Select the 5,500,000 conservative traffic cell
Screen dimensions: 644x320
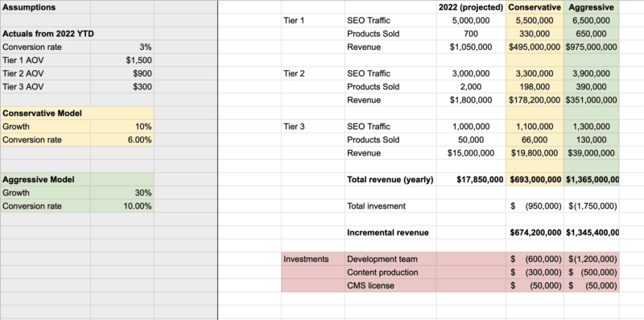(535, 20)
